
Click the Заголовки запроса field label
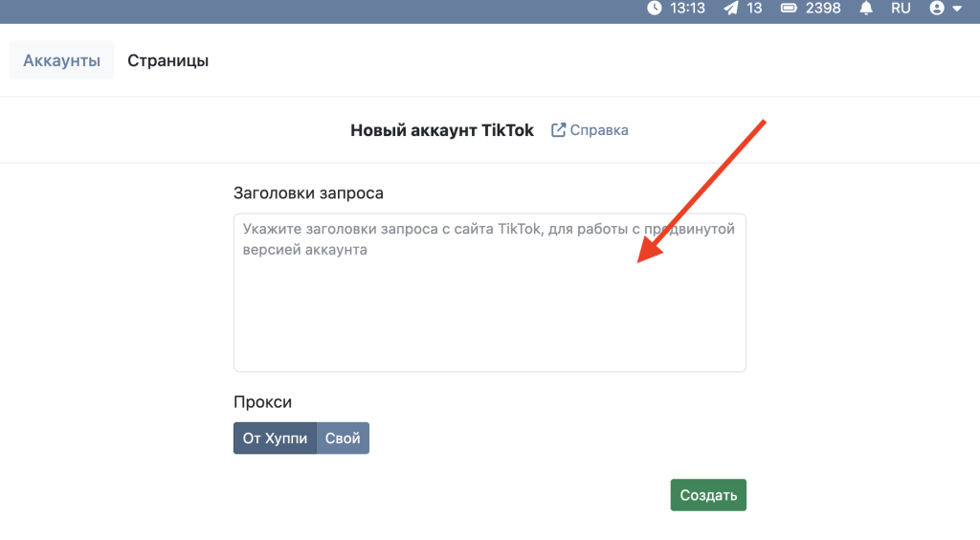click(308, 192)
